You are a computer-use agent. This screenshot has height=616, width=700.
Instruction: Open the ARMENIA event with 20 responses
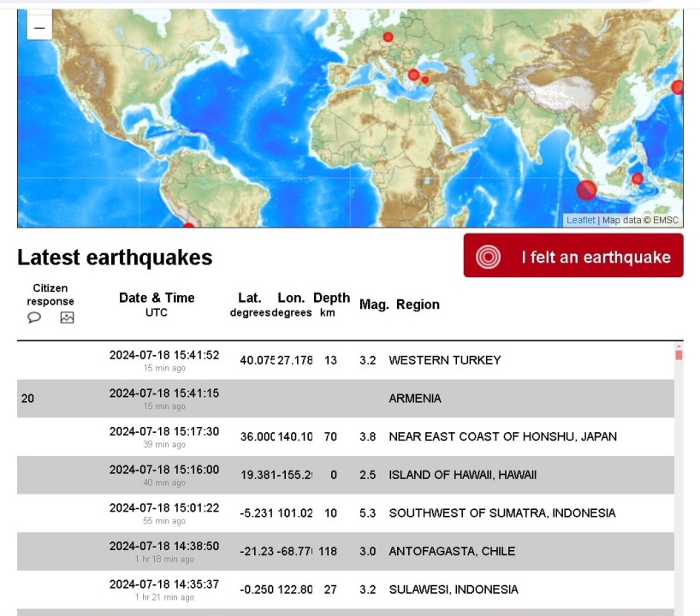pos(415,399)
